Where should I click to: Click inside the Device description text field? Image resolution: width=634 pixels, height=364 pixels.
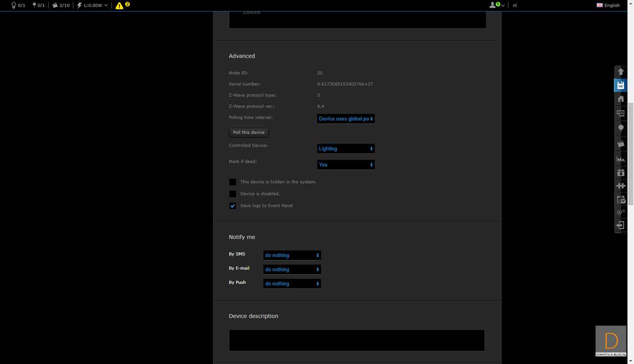point(357,341)
